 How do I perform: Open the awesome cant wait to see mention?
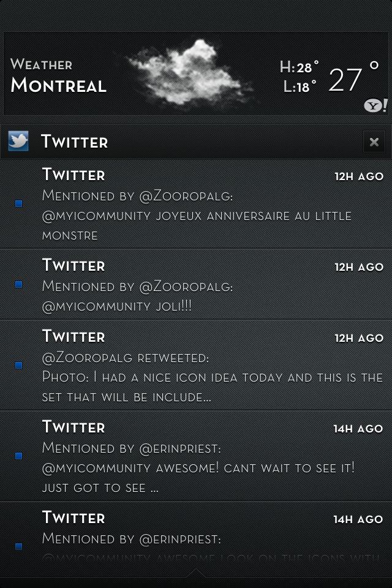pyautogui.click(x=196, y=456)
